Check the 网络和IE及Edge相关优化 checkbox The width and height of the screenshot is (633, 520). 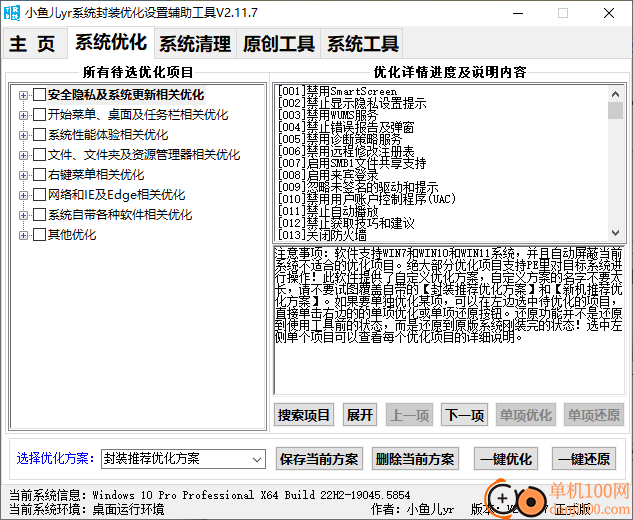coord(39,195)
